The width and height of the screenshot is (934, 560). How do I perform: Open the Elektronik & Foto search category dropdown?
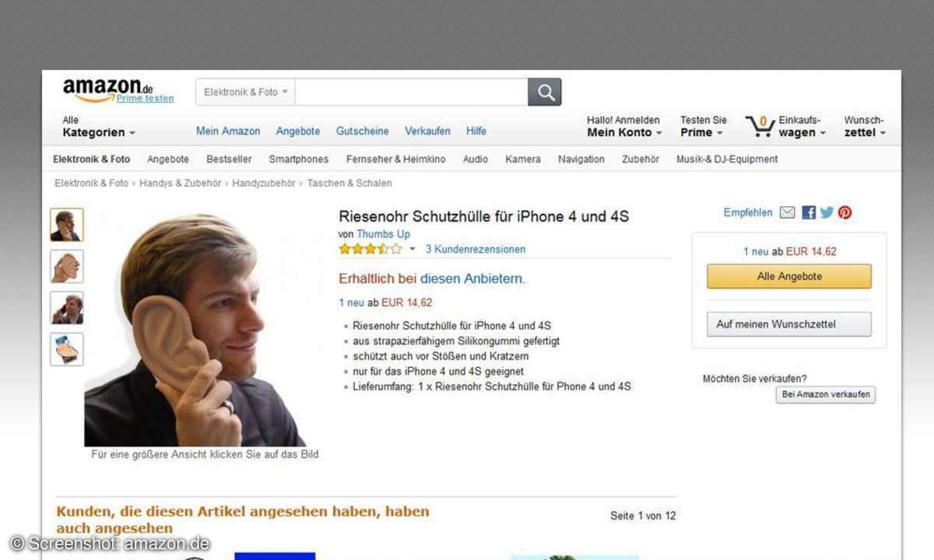coord(245,93)
